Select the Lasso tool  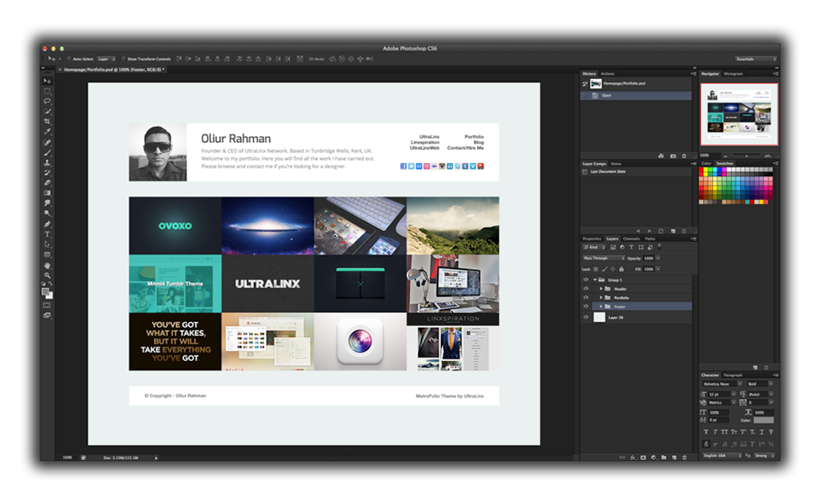coord(47,101)
